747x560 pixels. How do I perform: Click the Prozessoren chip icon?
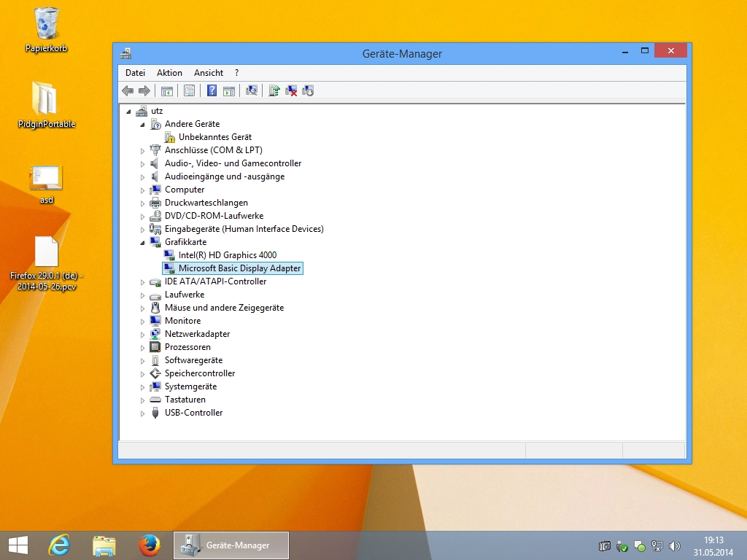(x=155, y=347)
